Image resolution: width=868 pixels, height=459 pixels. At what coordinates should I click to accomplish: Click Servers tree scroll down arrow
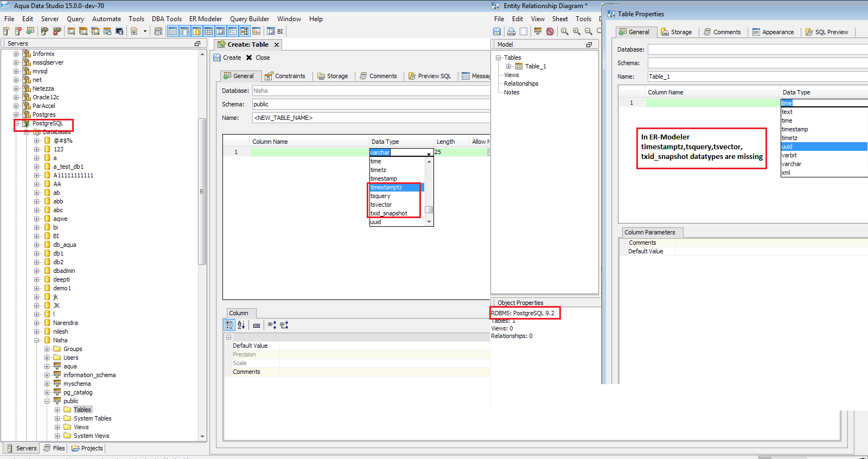pos(202,436)
